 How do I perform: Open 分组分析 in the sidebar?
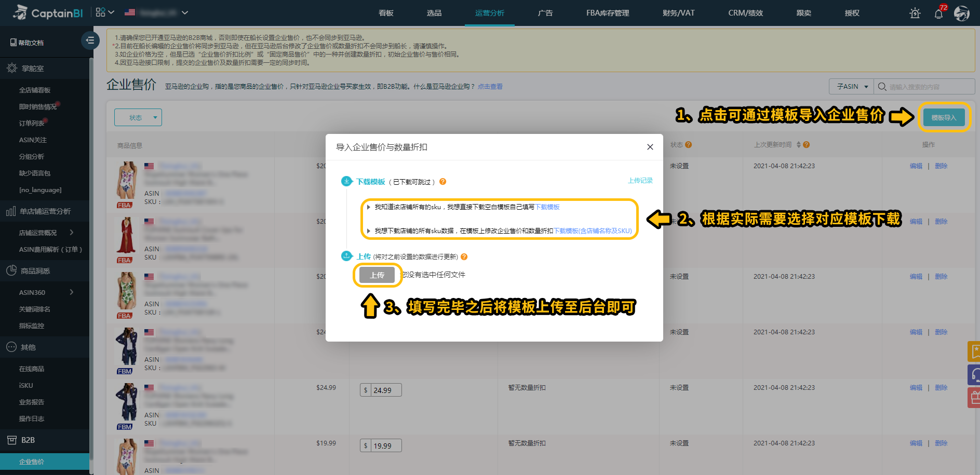[x=32, y=157]
